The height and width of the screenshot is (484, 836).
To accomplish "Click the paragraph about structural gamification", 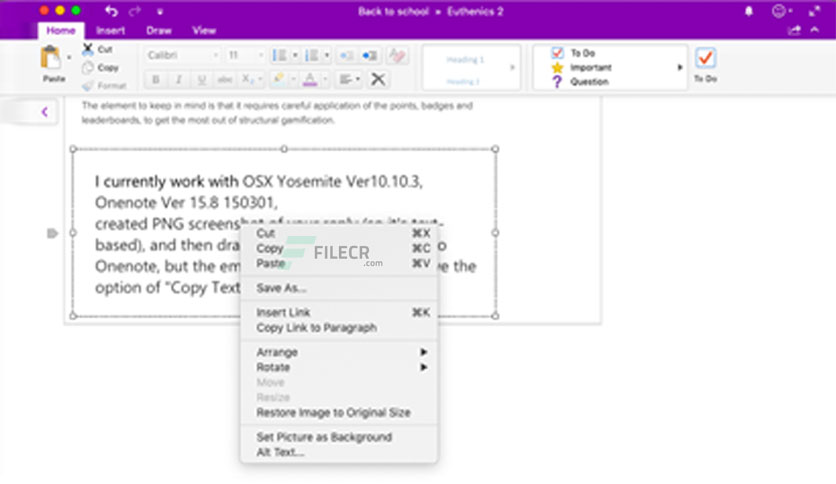I will pos(277,112).
